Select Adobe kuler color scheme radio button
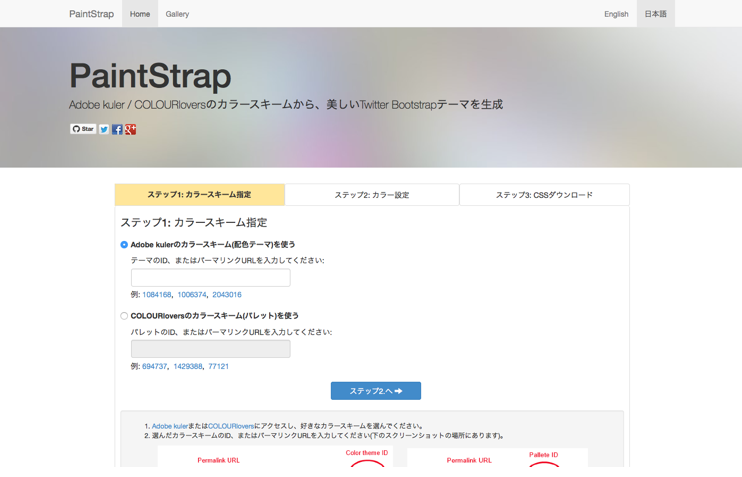The height and width of the screenshot is (477, 742). [x=124, y=245]
